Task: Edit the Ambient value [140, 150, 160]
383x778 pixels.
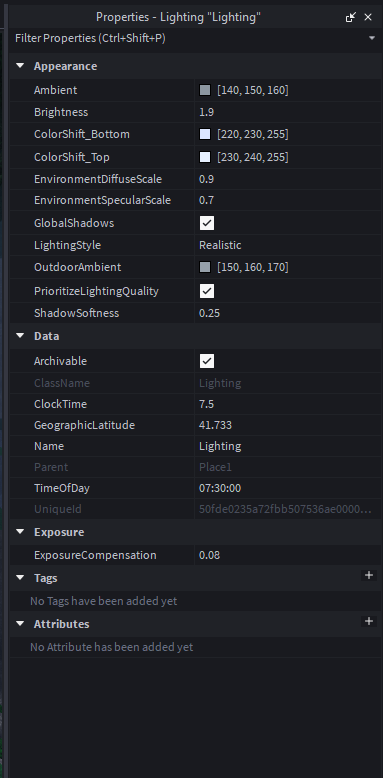Action: tap(253, 90)
